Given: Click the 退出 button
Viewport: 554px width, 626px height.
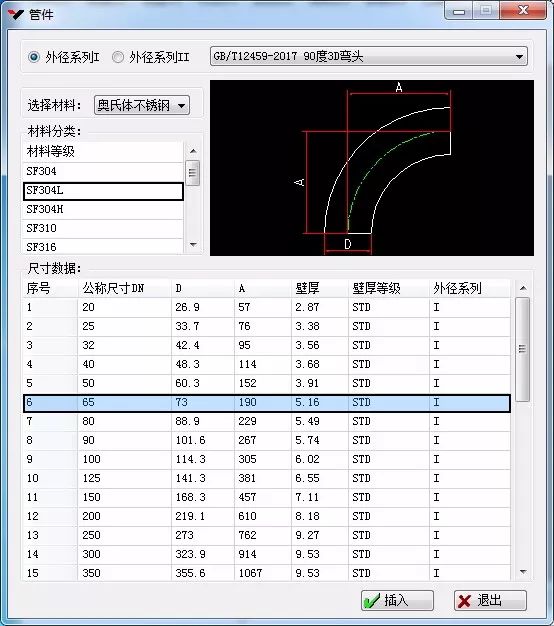Looking at the screenshot, I should point(490,600).
